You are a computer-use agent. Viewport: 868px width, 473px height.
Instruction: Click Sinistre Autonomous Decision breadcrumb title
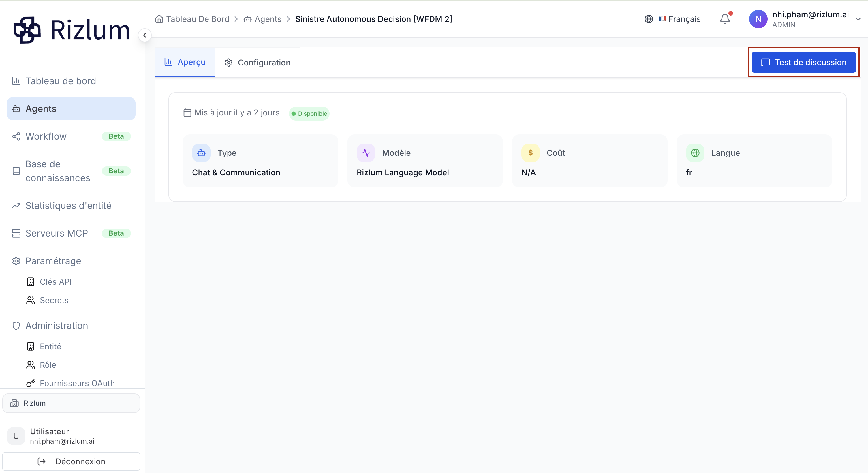click(374, 19)
